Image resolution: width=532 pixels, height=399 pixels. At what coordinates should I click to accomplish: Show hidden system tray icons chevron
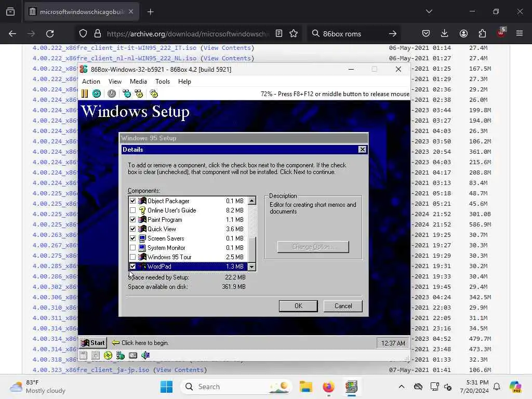[x=402, y=387]
